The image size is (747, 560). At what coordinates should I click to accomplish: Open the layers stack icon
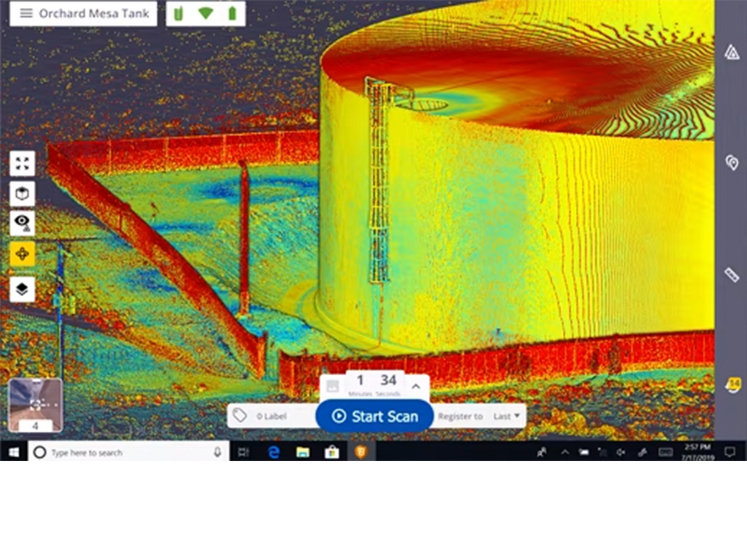(22, 289)
